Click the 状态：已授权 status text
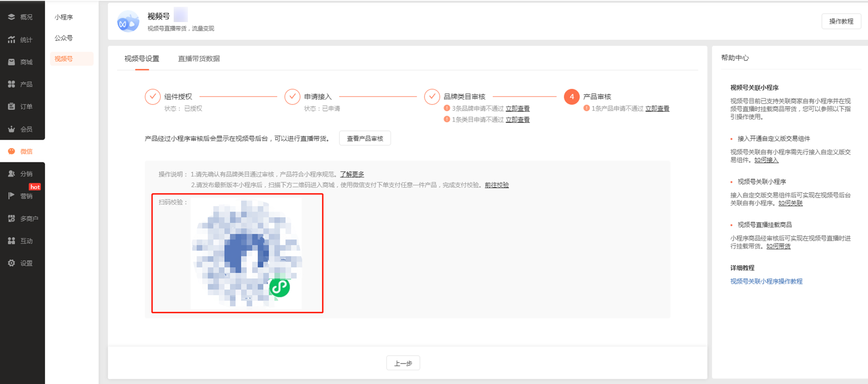This screenshot has height=384, width=868. tap(183, 109)
